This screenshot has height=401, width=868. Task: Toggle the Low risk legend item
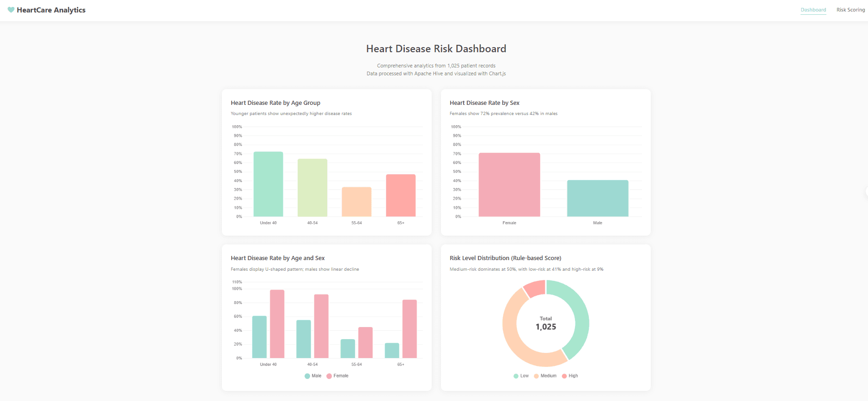[x=521, y=376]
